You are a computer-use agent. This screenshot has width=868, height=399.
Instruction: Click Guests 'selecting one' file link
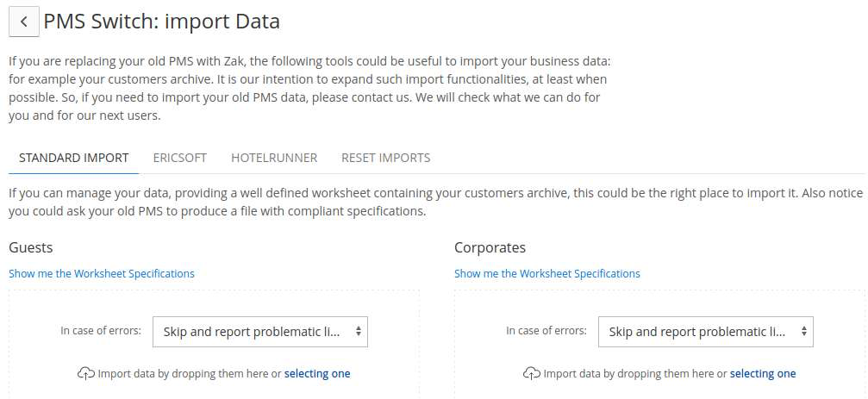pos(317,373)
